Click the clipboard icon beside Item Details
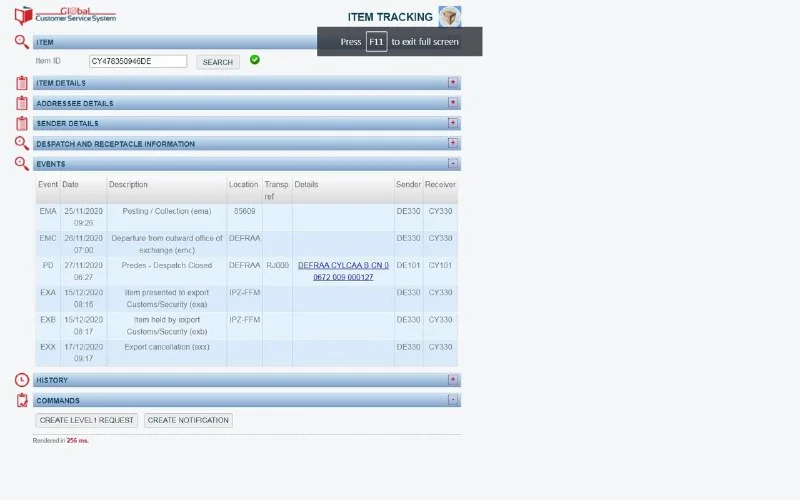 click(x=22, y=83)
